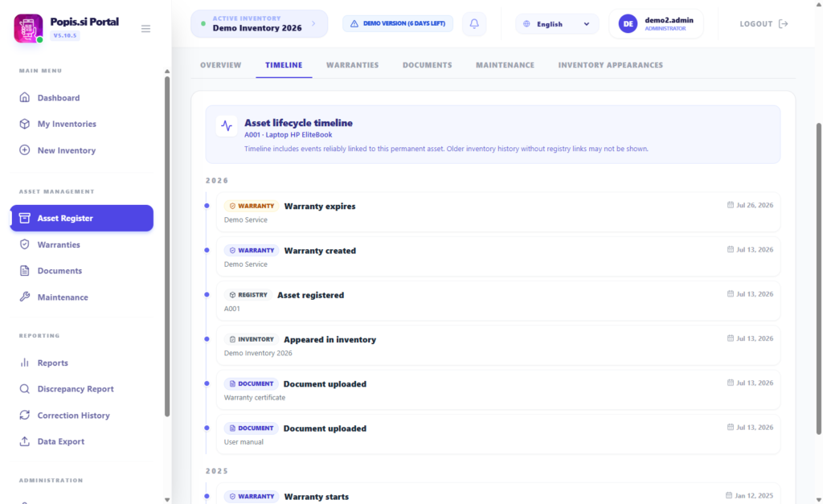Screen dimensions: 823x504
Task: Click the asset lifecycle pulse icon
Action: [227, 126]
